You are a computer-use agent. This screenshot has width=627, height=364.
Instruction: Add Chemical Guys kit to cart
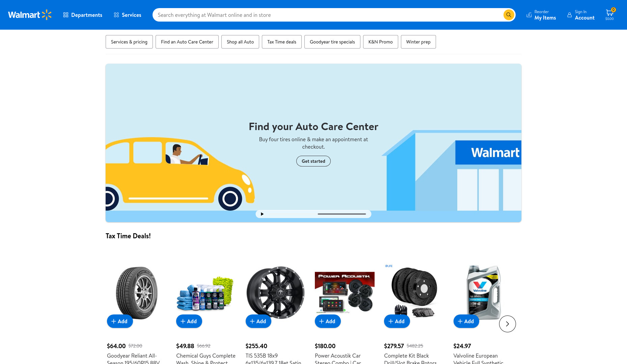pyautogui.click(x=189, y=321)
